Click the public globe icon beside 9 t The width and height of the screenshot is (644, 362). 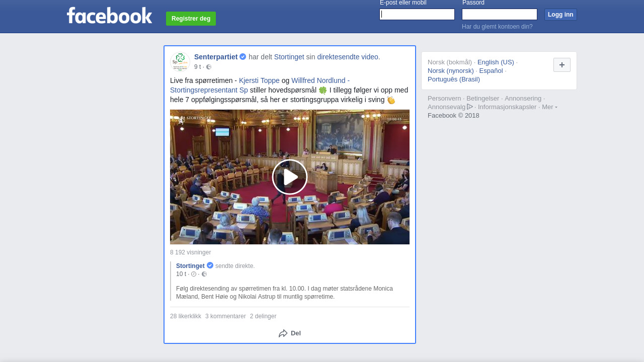[209, 67]
